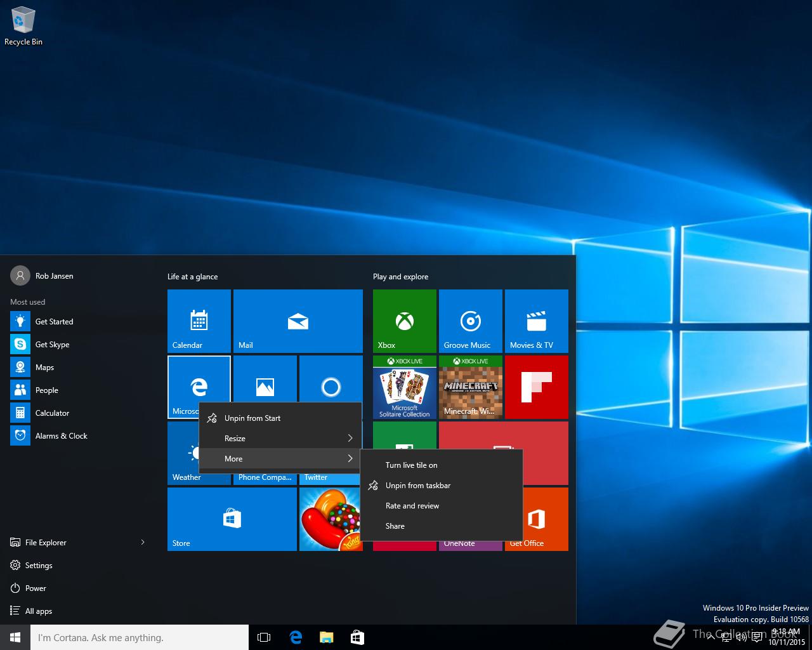
Task: Choose Share in the submenu
Action: (x=442, y=526)
